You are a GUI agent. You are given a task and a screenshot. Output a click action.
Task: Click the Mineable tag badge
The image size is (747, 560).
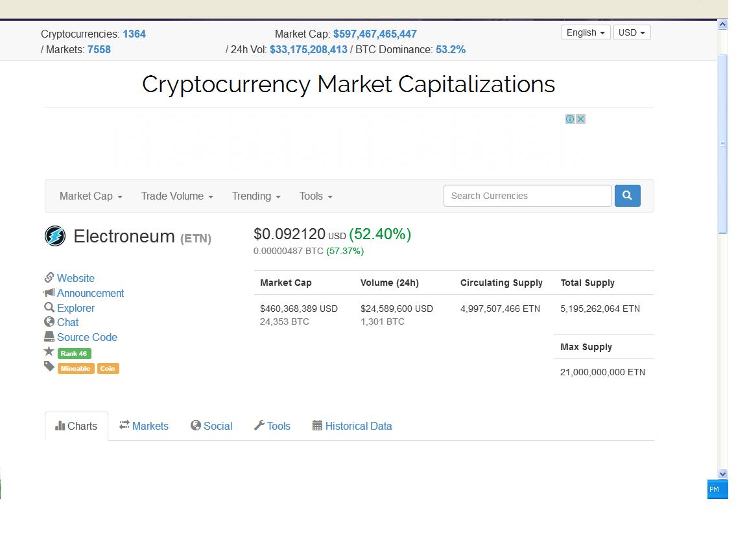(76, 369)
